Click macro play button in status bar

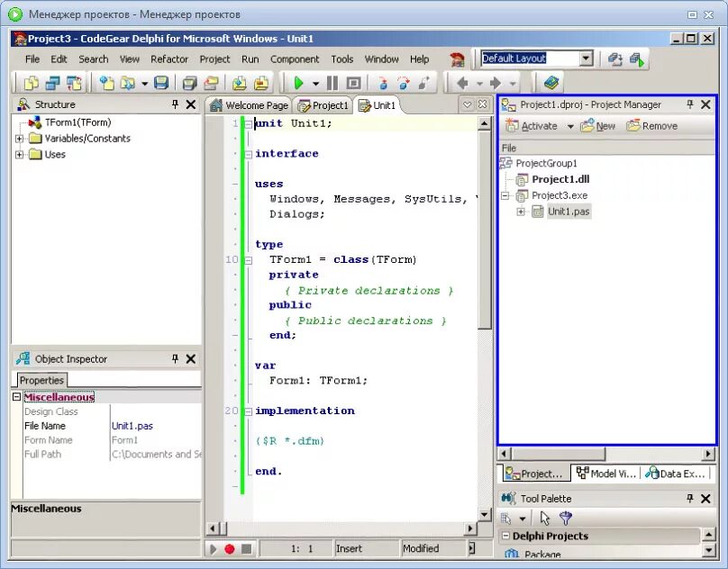coord(214,549)
